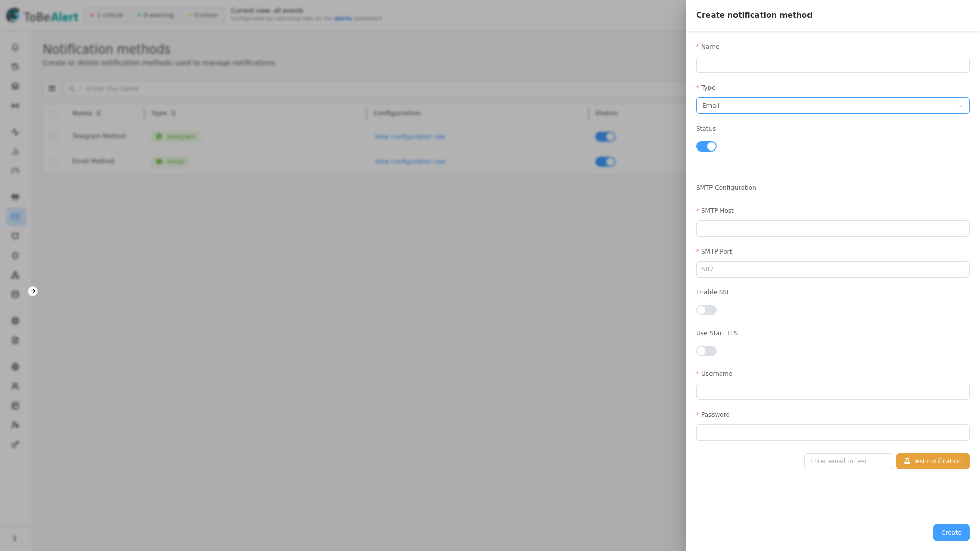This screenshot has height=551, width=980.
Task: Click the document file icon in the sidebar
Action: [x=15, y=340]
